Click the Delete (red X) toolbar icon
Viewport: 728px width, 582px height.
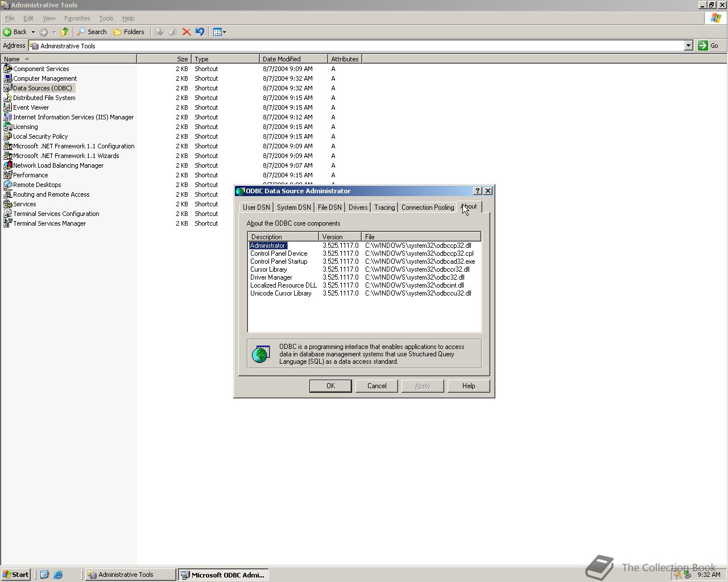(186, 32)
